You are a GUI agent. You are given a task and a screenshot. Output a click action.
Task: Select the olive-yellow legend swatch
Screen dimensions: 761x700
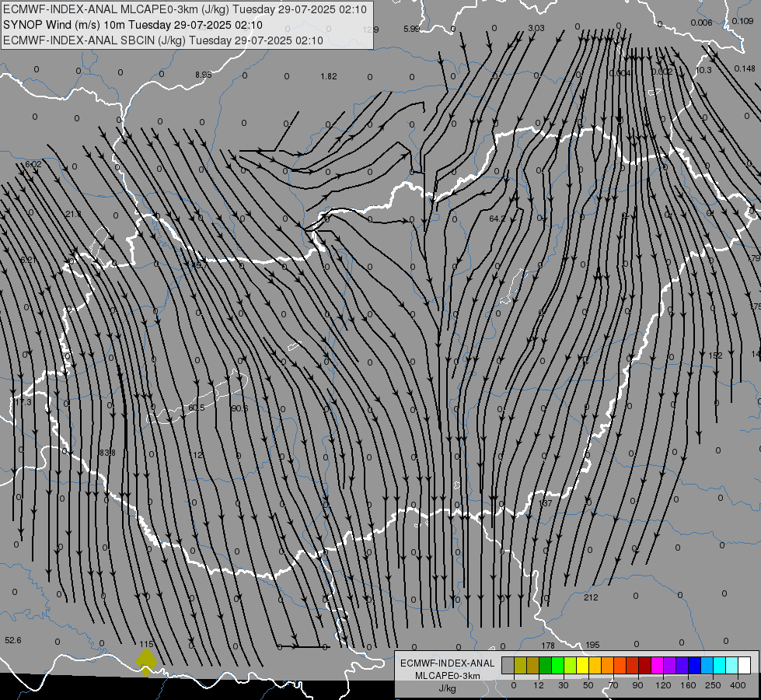tap(520, 665)
